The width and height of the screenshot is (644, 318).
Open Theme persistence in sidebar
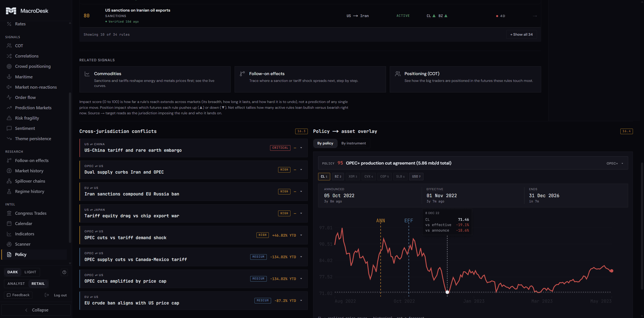[x=33, y=139]
